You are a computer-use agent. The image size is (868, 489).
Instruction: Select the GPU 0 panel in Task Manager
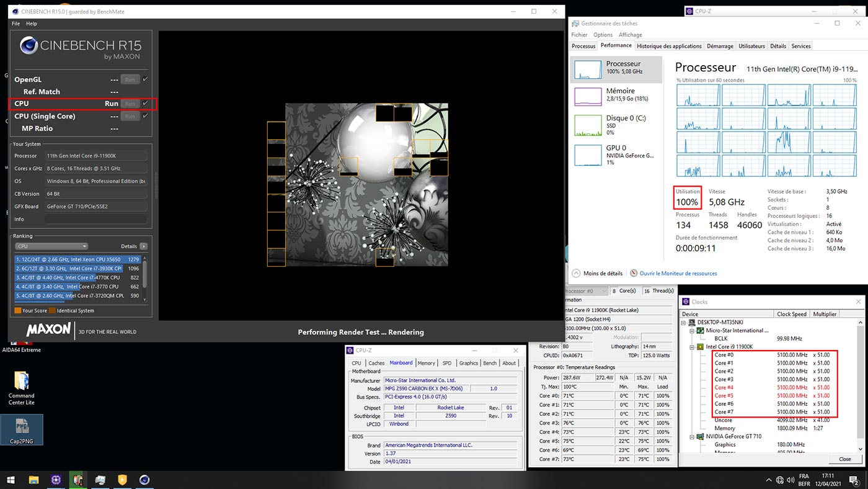616,155
